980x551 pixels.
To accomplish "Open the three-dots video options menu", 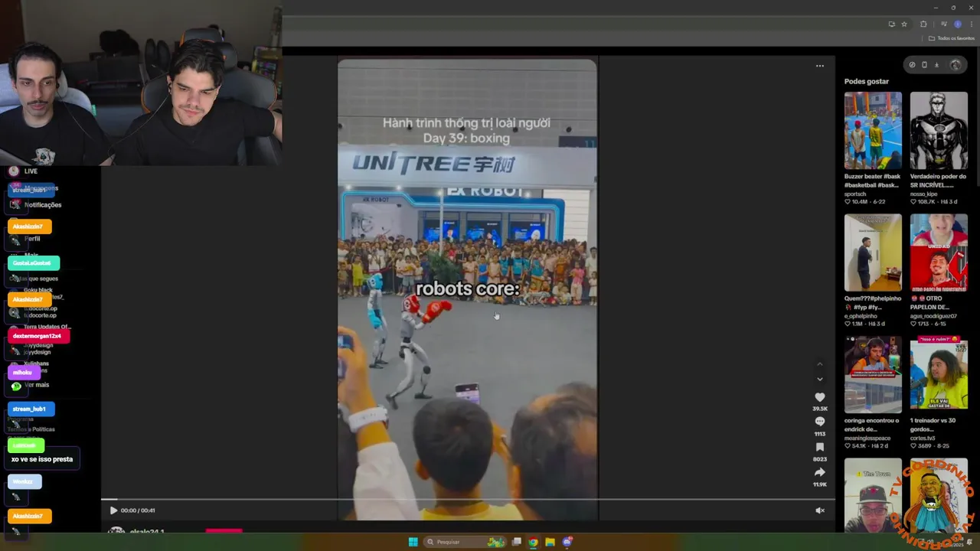I will click(820, 66).
